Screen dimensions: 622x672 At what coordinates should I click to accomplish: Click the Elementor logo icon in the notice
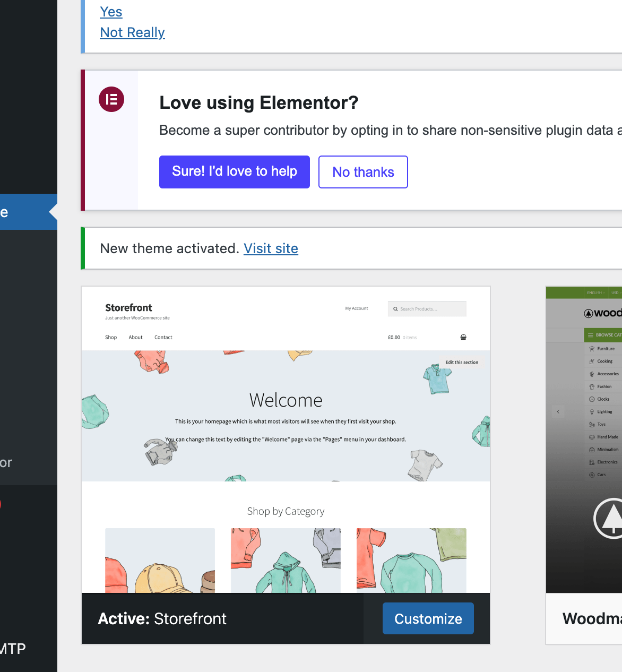[111, 99]
